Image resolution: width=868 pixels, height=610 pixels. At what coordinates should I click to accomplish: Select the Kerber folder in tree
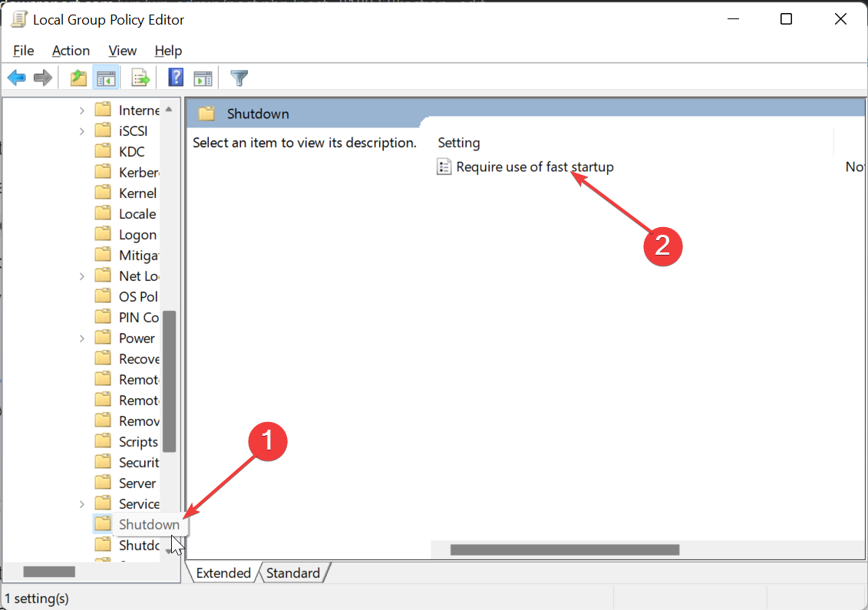pyautogui.click(x=139, y=172)
